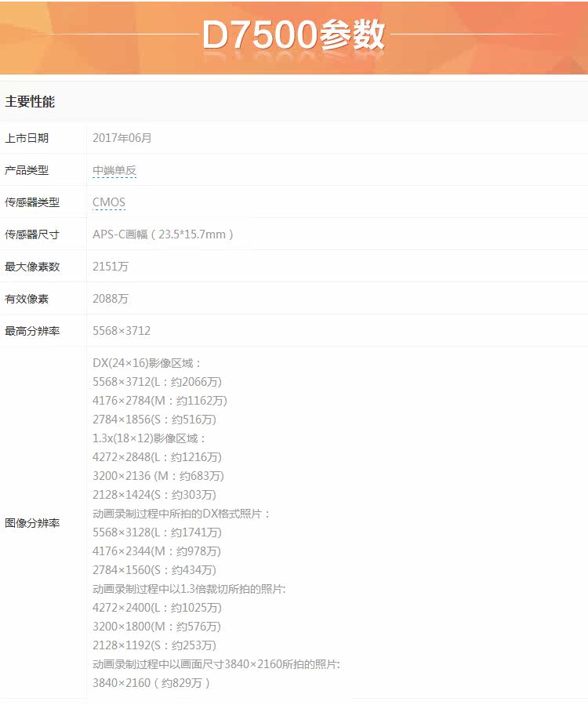Screen dimensions: 588x705
Task: Select the 5568×3712(L：约2066万) line
Action: (x=158, y=382)
